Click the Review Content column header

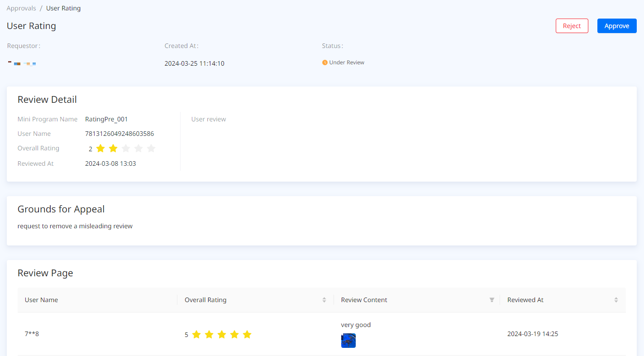[364, 300]
